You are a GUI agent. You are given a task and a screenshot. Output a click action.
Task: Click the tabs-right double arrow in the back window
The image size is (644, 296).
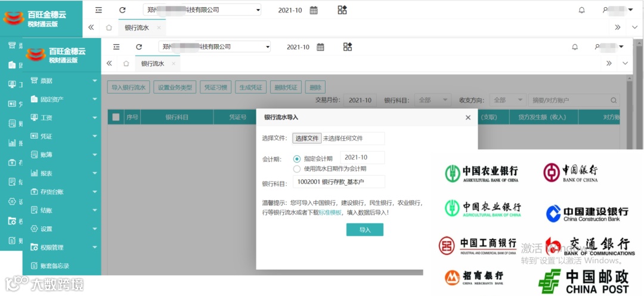point(618,27)
